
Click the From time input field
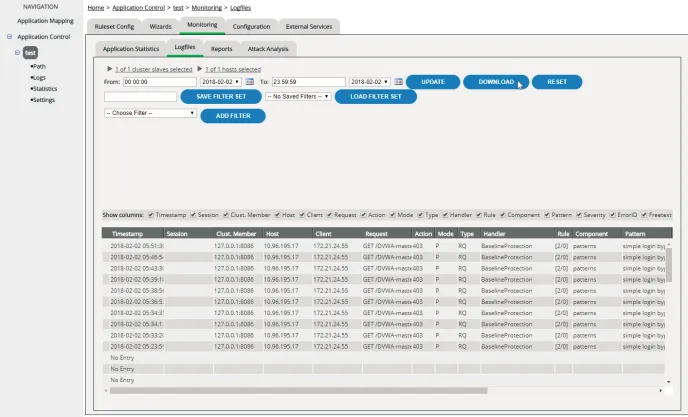tap(160, 82)
